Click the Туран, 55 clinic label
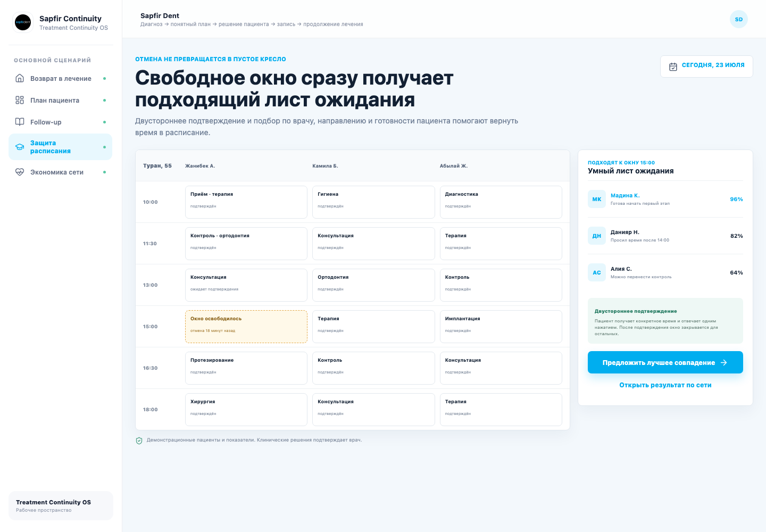The width and height of the screenshot is (766, 532). [157, 166]
